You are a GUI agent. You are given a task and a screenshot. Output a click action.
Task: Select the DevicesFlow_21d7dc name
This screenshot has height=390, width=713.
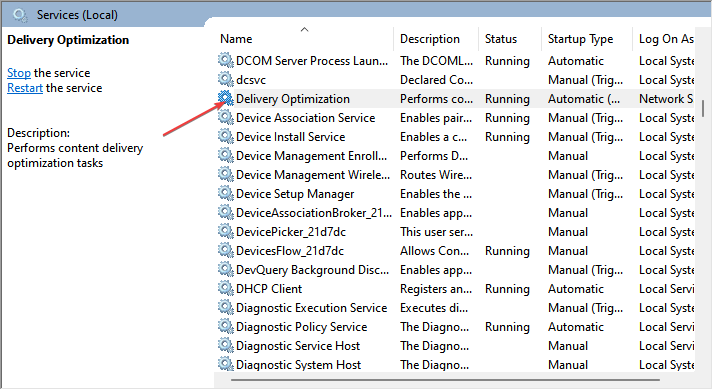click(x=290, y=251)
